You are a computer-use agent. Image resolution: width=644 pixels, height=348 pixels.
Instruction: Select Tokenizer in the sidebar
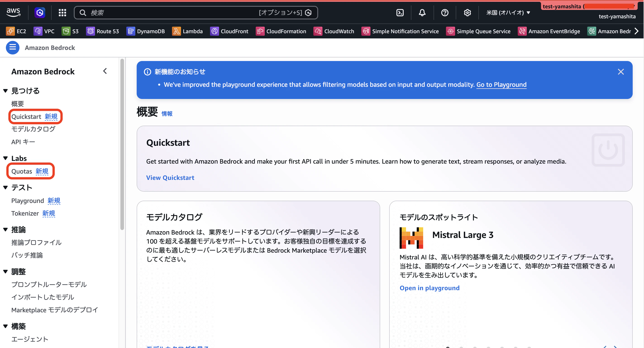25,214
